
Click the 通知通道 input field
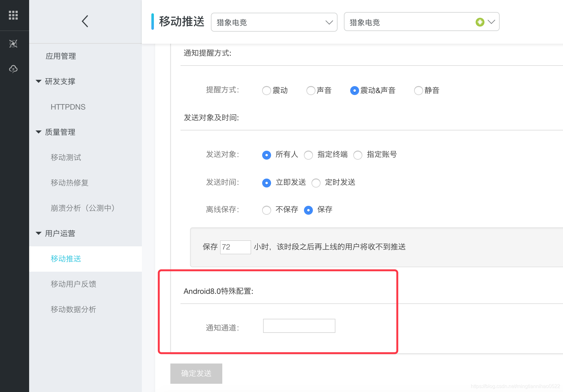[299, 326]
